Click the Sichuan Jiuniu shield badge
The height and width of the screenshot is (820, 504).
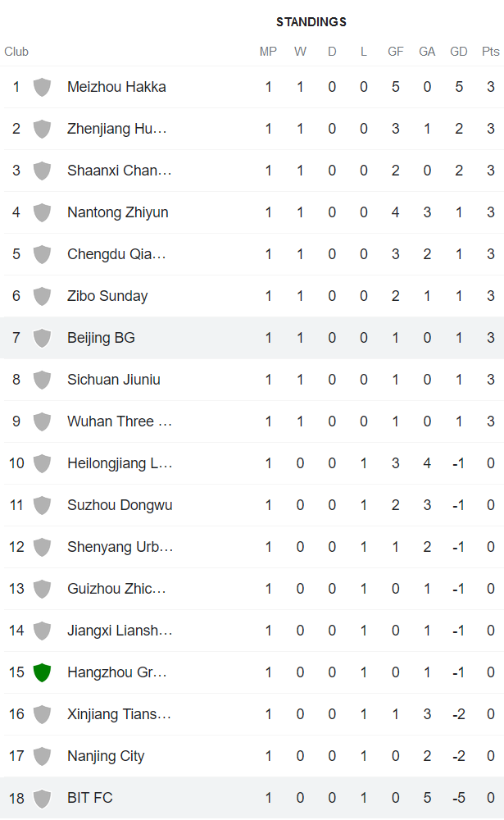coord(41,380)
